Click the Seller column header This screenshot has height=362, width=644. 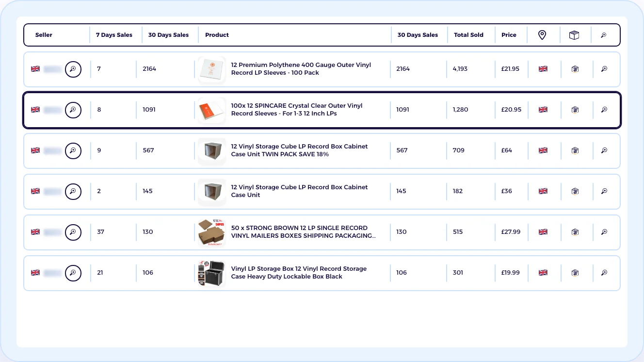click(x=44, y=35)
